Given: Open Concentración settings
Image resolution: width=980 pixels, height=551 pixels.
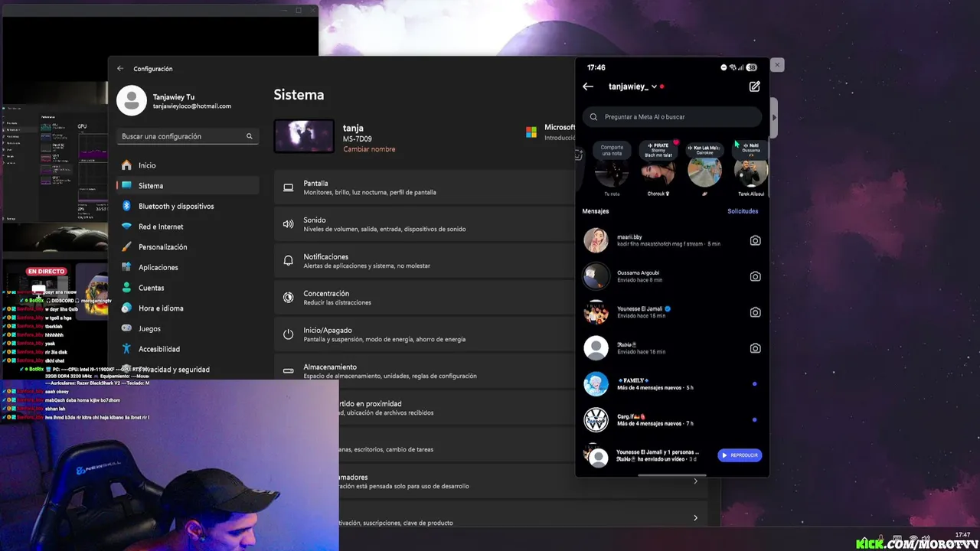Looking at the screenshot, I should 425,298.
